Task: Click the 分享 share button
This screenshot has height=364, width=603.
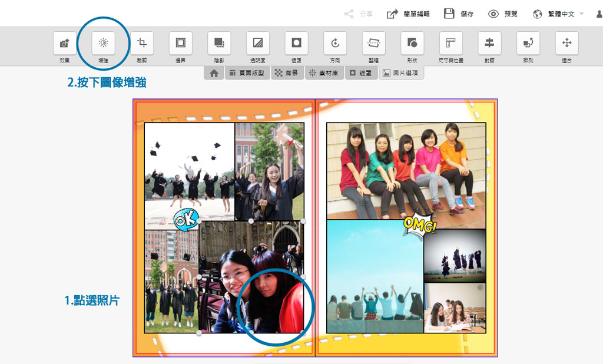Action: (x=359, y=14)
